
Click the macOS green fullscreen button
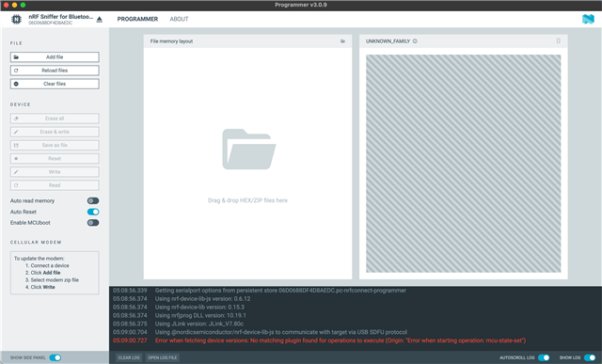(x=23, y=5)
